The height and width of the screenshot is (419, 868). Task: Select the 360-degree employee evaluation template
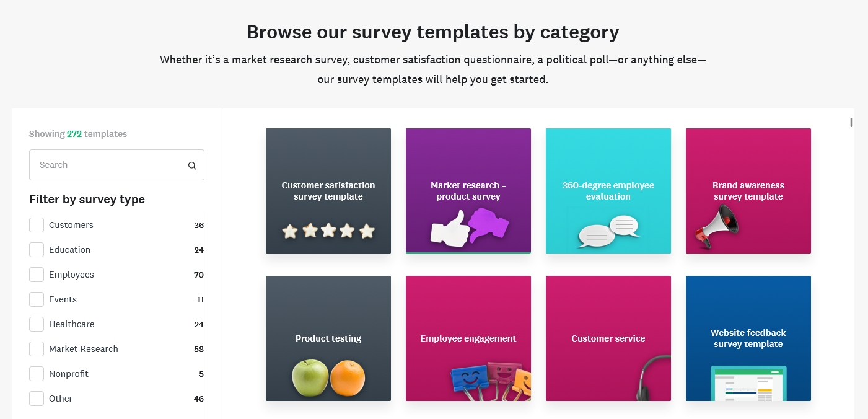608,191
